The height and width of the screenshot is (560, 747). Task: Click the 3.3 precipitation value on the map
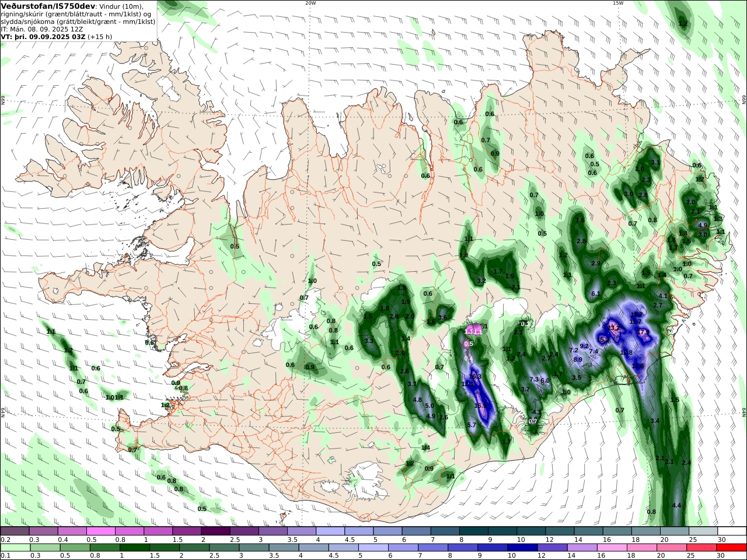click(369, 341)
